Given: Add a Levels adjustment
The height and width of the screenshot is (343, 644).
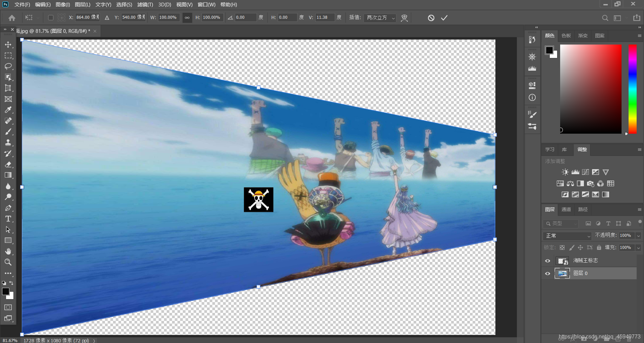Looking at the screenshot, I should (x=575, y=172).
